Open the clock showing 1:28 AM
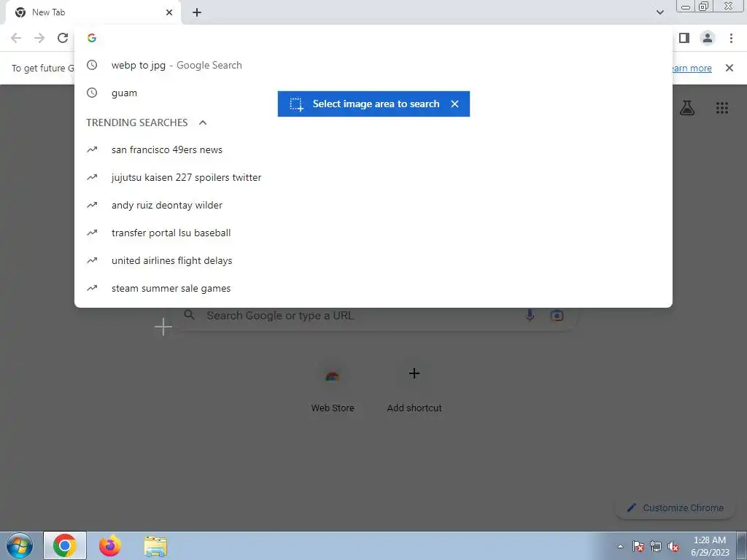The height and width of the screenshot is (560, 747). click(710, 545)
